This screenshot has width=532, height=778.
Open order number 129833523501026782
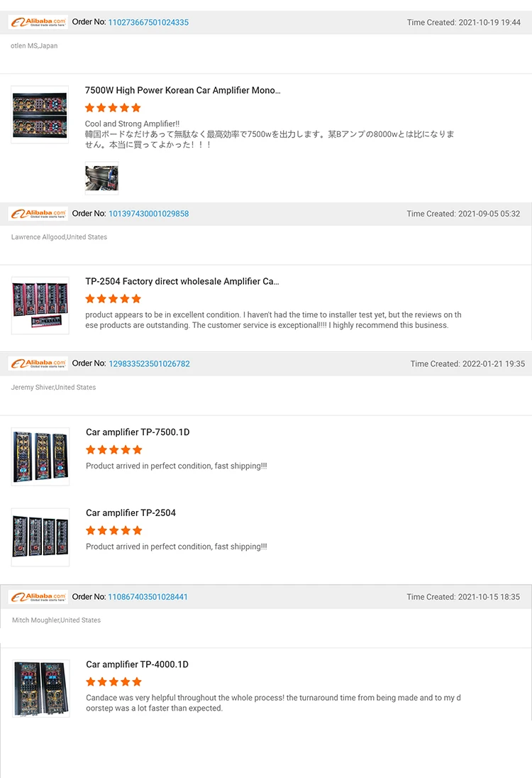click(149, 363)
